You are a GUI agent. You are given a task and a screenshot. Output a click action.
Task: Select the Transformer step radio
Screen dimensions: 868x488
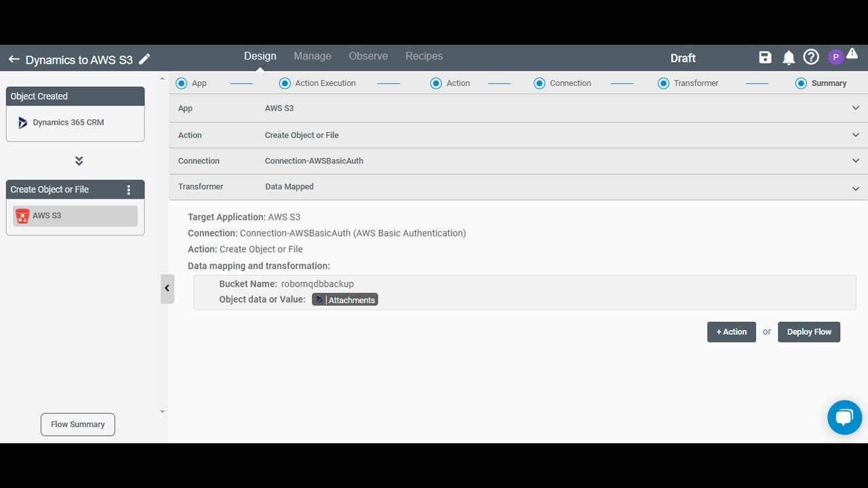(663, 83)
